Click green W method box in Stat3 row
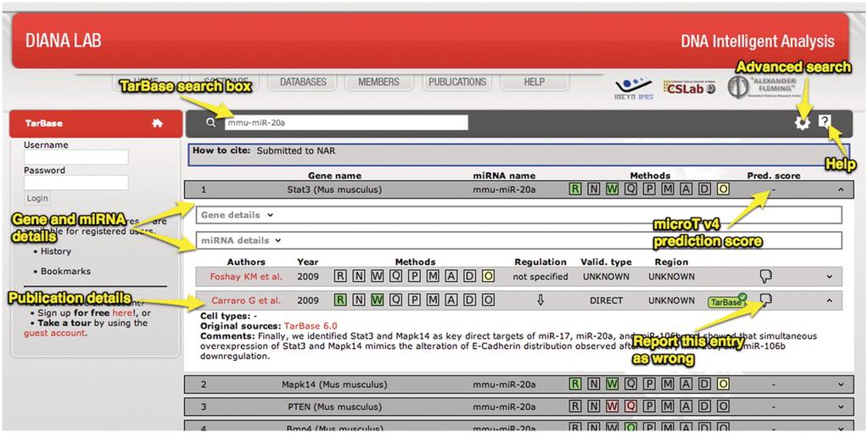The width and height of the screenshot is (868, 433). click(612, 189)
